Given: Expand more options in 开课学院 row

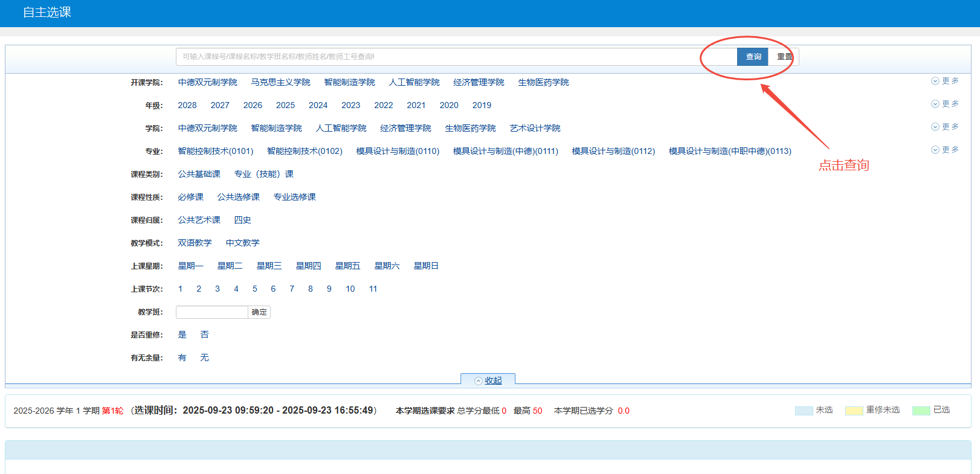Looking at the screenshot, I should click(945, 81).
